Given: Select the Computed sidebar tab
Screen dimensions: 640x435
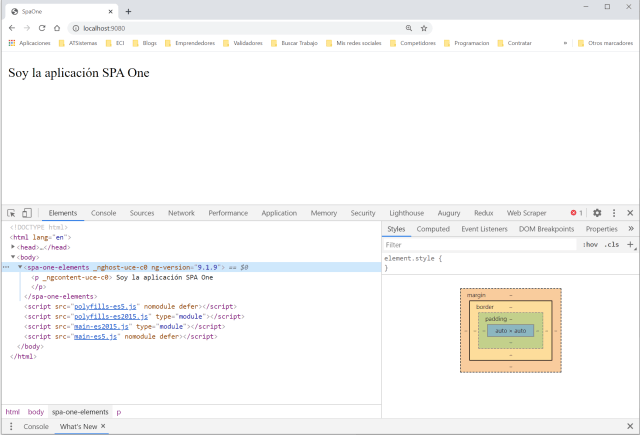Looking at the screenshot, I should tap(433, 229).
